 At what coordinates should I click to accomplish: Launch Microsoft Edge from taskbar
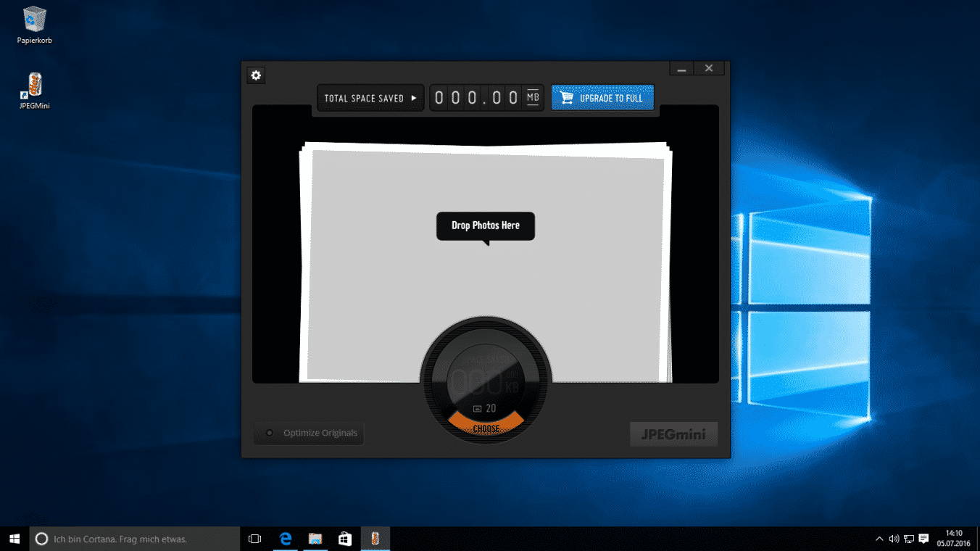coord(286,539)
